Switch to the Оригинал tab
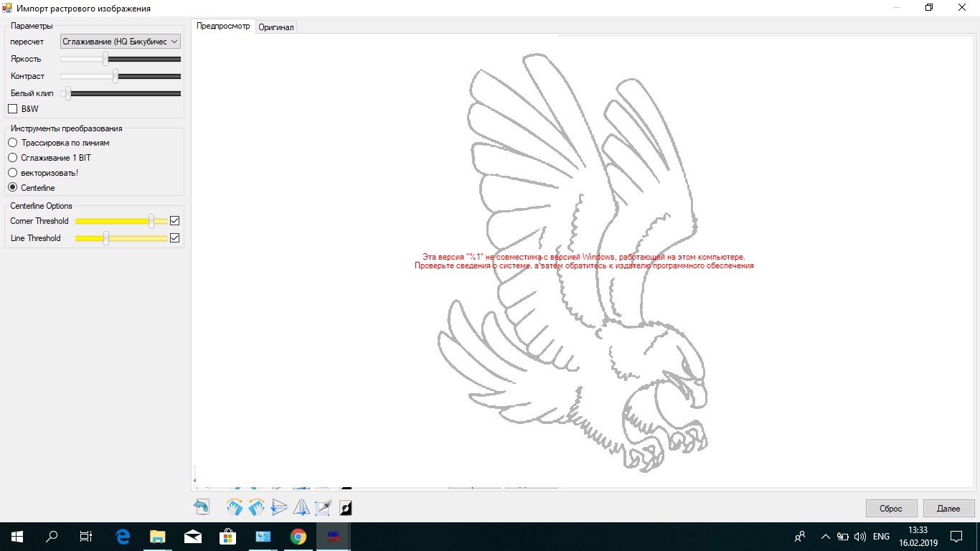 276,26
